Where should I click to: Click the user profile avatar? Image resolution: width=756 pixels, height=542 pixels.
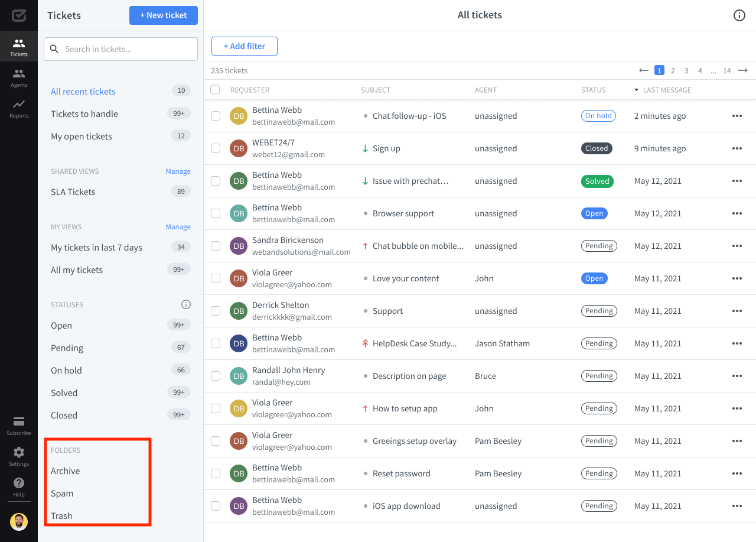(19, 522)
